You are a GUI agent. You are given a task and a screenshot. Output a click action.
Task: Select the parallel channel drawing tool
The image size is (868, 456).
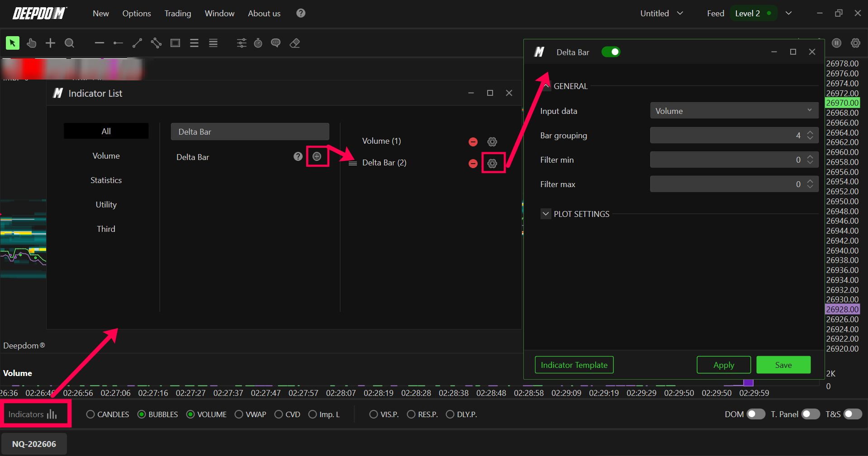point(156,43)
